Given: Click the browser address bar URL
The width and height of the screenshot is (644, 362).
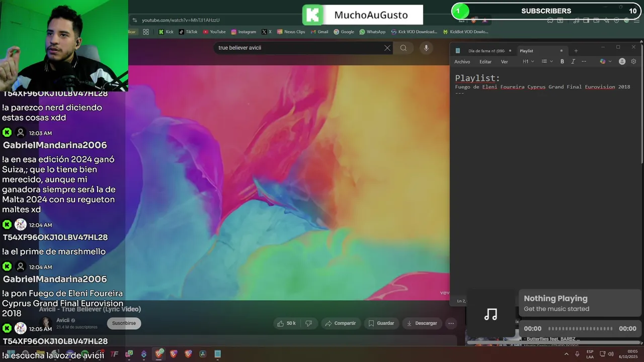Looking at the screenshot, I should coord(181,20).
